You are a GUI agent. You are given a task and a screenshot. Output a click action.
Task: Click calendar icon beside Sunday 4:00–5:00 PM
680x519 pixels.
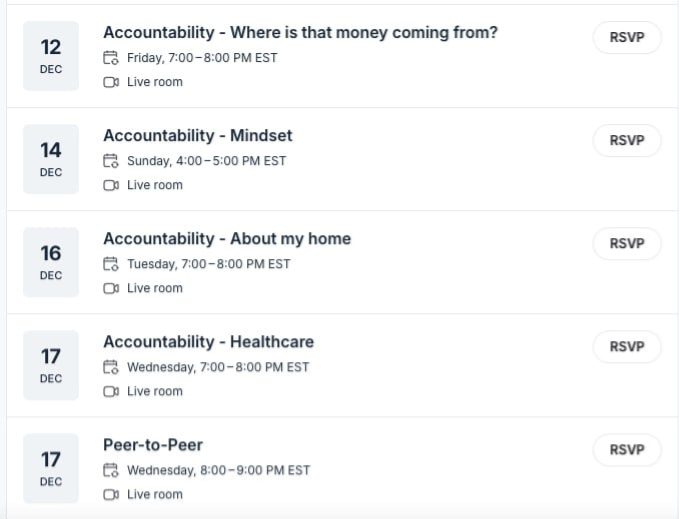(111, 161)
